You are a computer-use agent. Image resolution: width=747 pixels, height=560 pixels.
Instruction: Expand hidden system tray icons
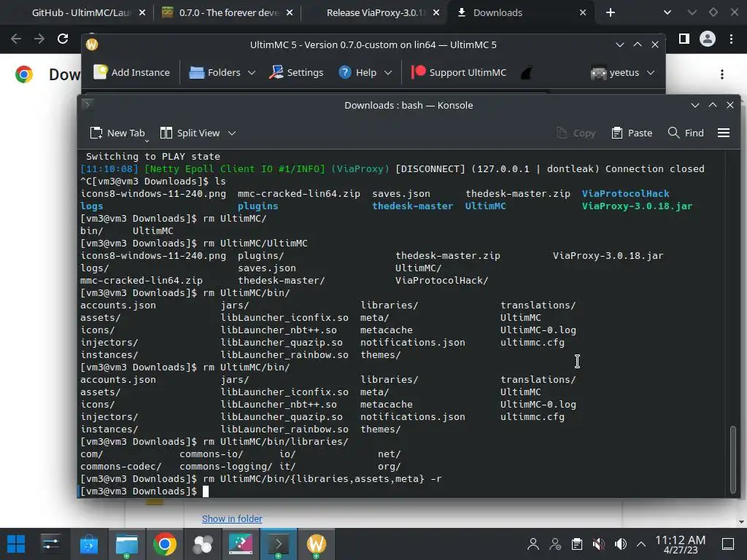(x=641, y=544)
